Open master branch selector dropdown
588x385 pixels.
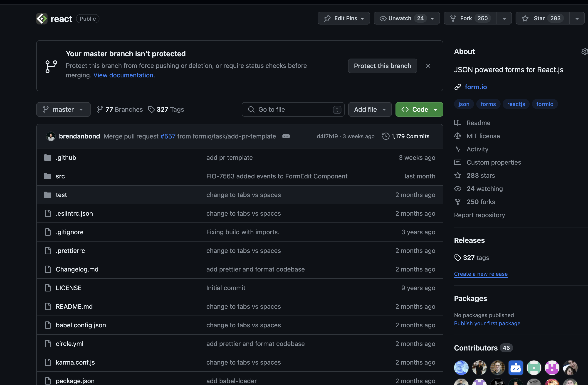(x=63, y=109)
